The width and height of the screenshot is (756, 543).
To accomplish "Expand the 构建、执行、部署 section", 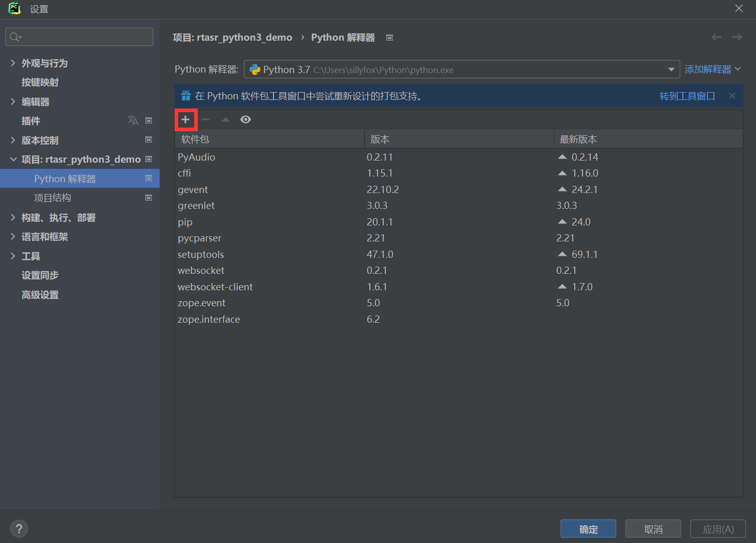I will point(13,217).
